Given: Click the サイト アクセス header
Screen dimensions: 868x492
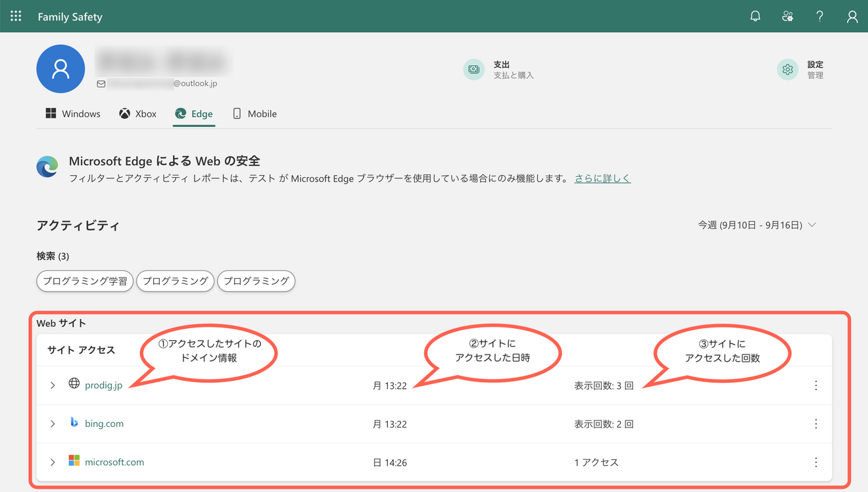Looking at the screenshot, I should tap(81, 350).
